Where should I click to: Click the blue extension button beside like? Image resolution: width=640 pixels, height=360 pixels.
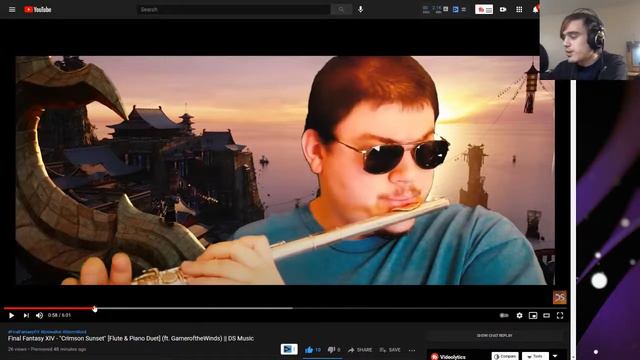289,349
